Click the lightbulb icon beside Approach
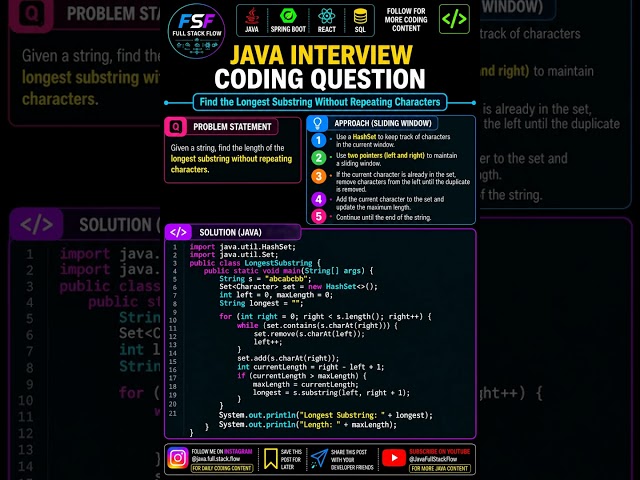 pos(317,123)
